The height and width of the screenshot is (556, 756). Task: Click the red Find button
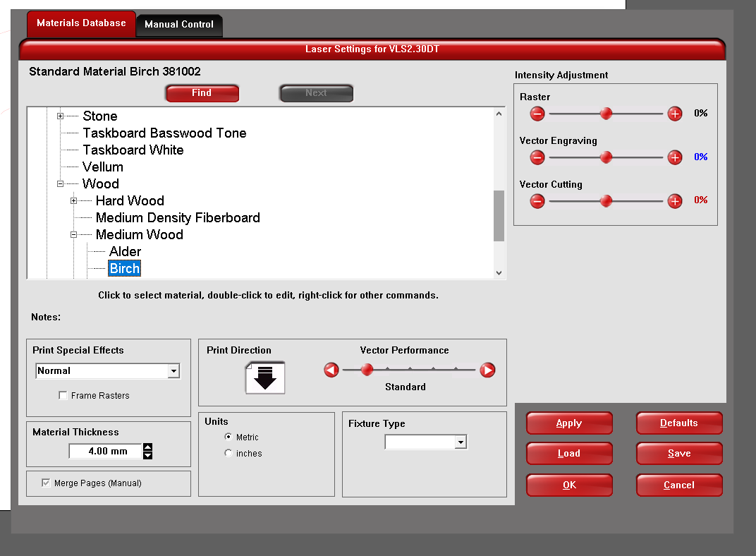tap(202, 93)
